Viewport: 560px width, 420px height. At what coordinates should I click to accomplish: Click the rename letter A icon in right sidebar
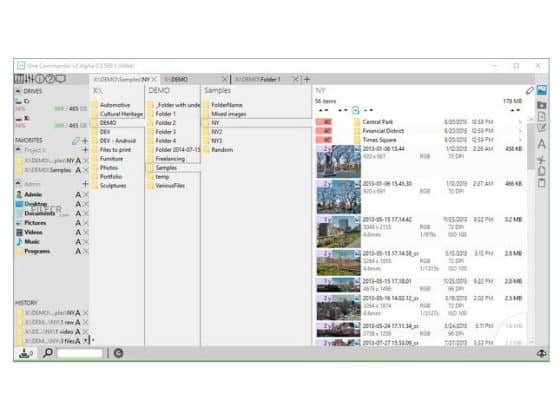pos(541,144)
